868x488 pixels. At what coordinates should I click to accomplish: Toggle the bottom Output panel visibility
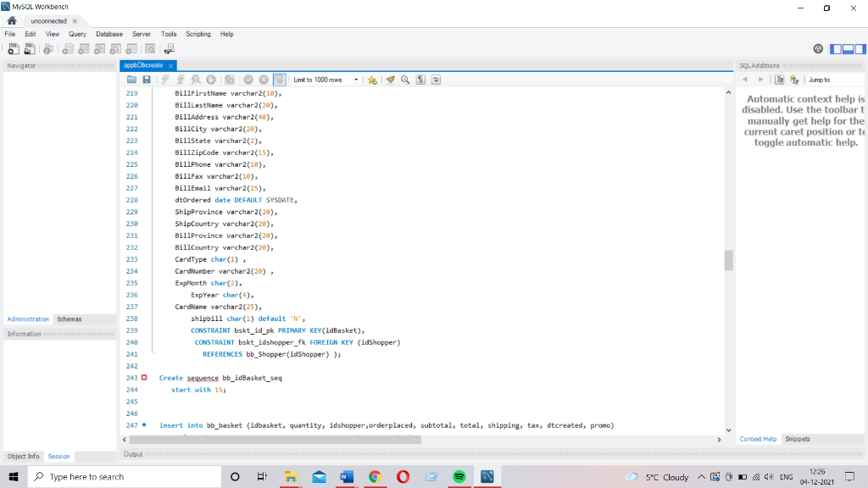848,49
